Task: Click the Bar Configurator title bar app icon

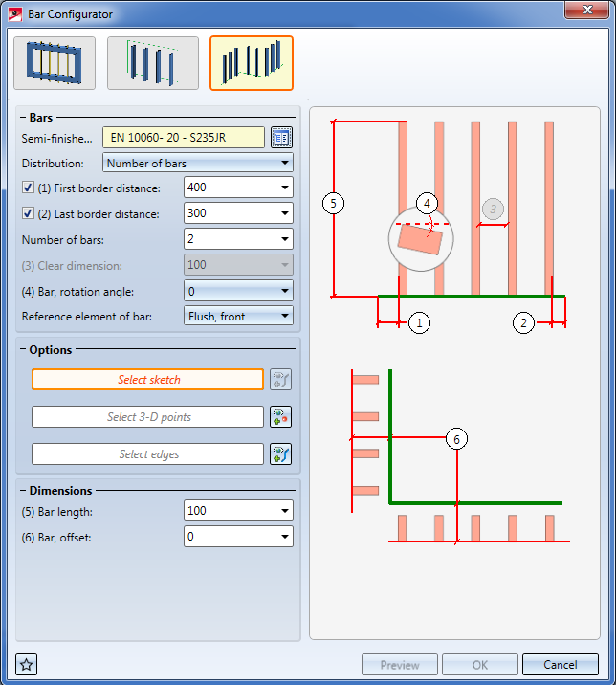Action: (15, 14)
